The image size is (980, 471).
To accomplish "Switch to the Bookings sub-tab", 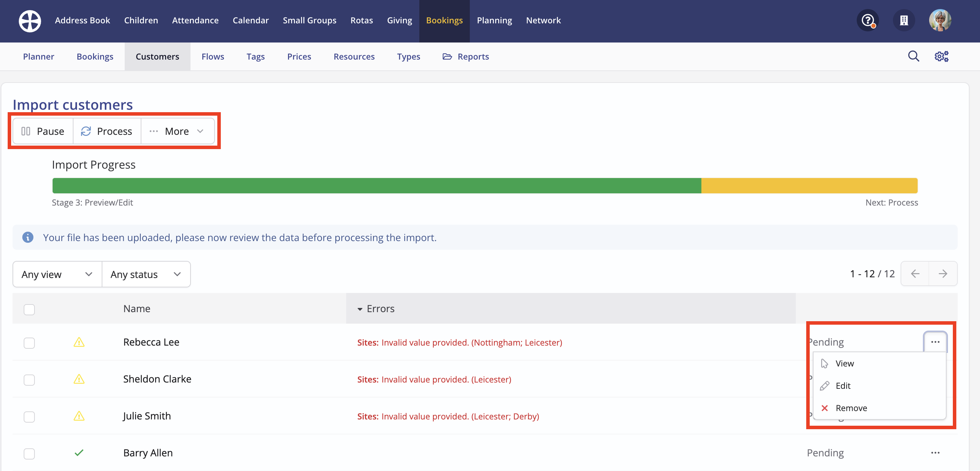I will pyautogui.click(x=95, y=56).
